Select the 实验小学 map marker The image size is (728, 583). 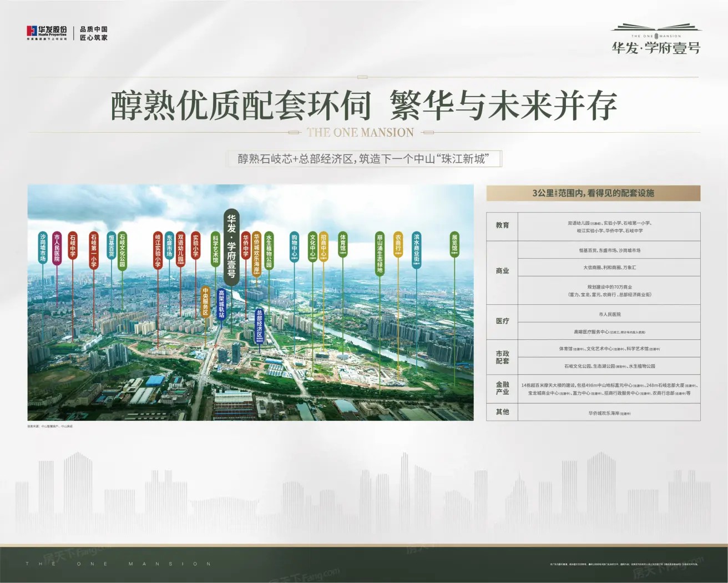point(195,245)
